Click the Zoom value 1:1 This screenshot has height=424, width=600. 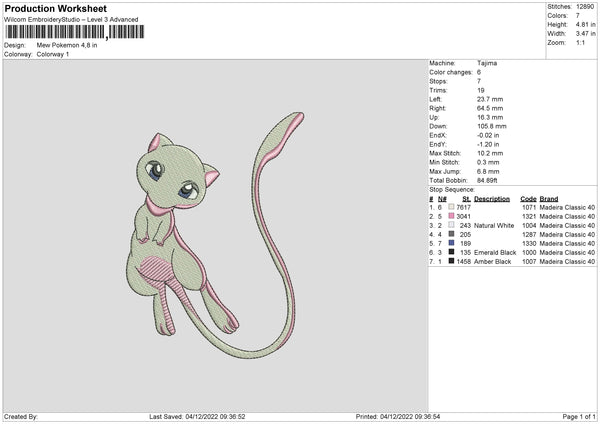pyautogui.click(x=580, y=43)
